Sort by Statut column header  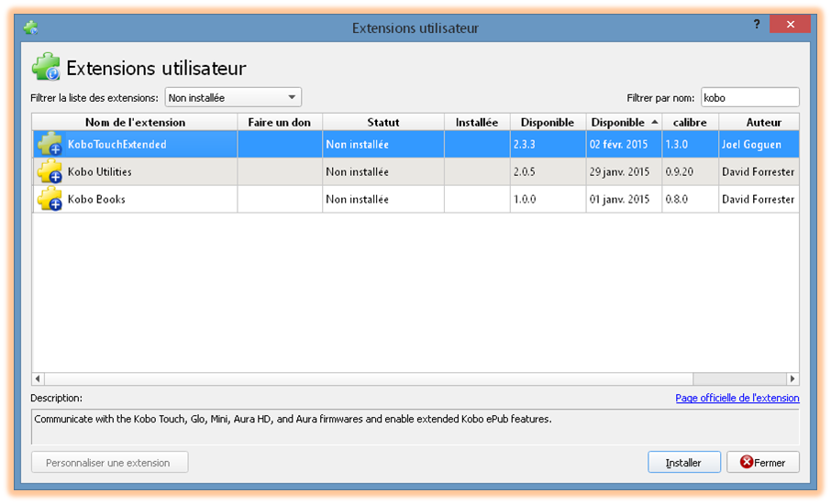[383, 122]
